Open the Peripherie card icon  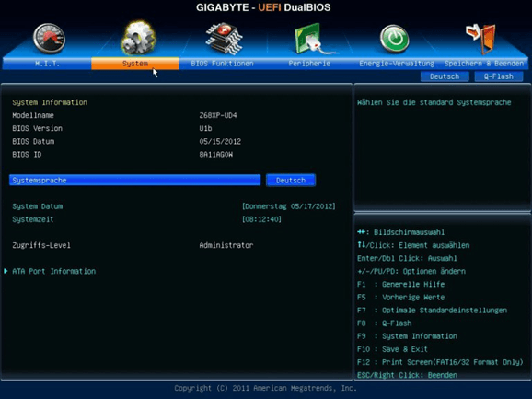311,39
